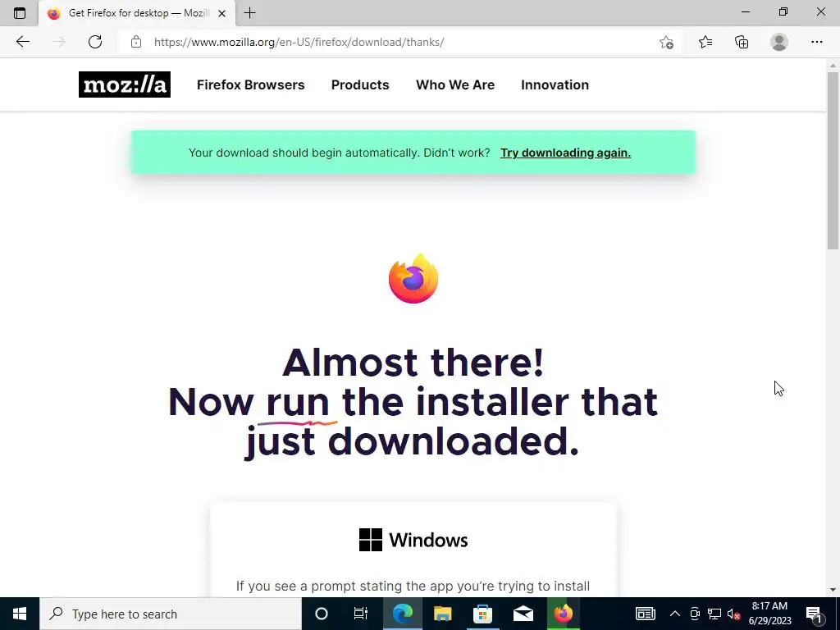Screen dimensions: 840x630
Task: Open network status tray icon
Action: [714, 614]
